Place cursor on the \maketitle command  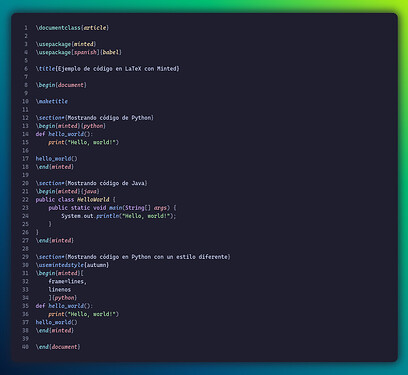click(x=52, y=101)
